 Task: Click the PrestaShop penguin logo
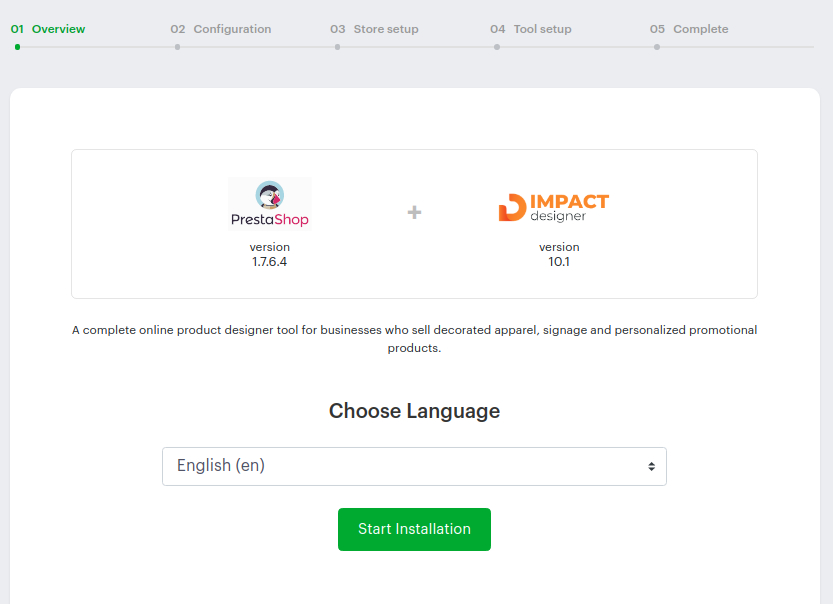coord(269,203)
